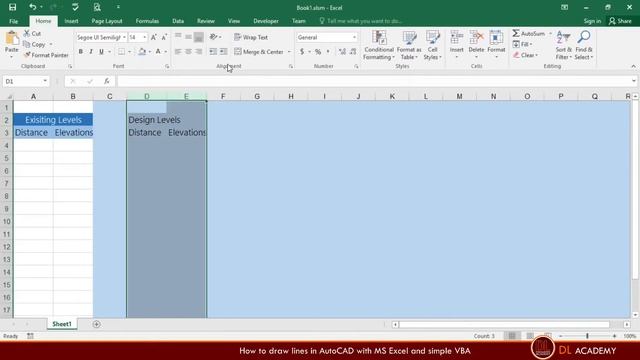Toggle Align Right
640x360 pixels.
pos(199,51)
